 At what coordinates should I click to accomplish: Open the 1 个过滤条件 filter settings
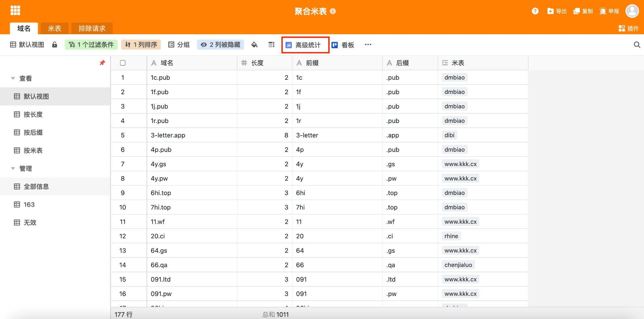coord(91,45)
